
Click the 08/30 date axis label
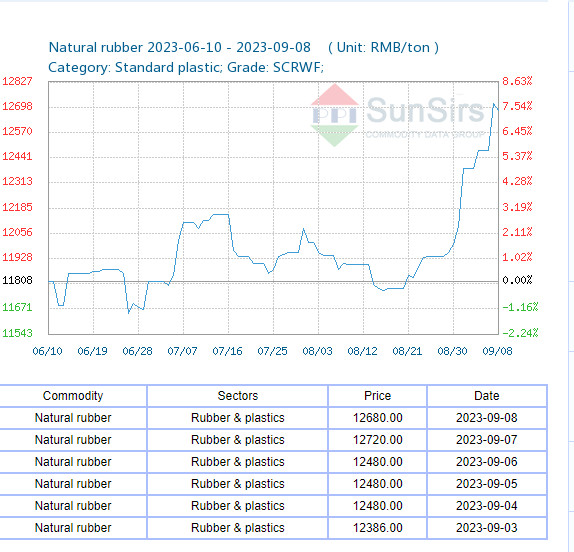(x=452, y=351)
